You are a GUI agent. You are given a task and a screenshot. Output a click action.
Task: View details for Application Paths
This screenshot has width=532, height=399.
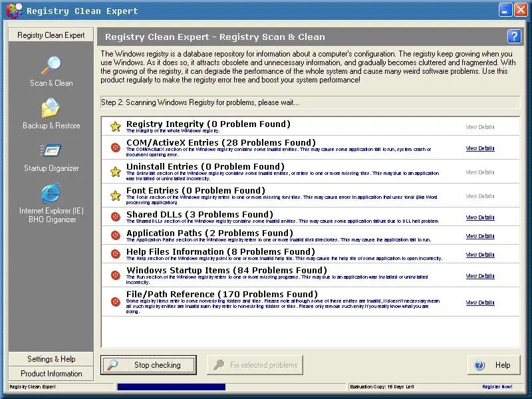tap(480, 236)
